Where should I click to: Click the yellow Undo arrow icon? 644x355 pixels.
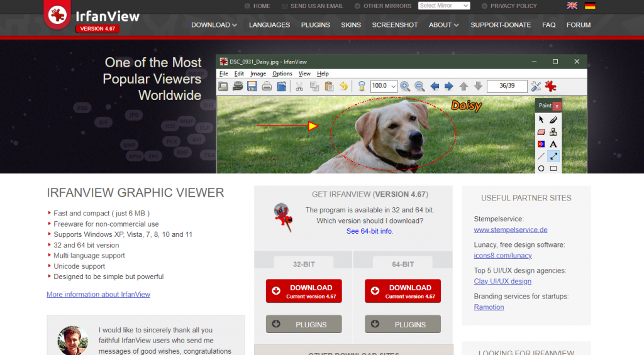click(344, 86)
